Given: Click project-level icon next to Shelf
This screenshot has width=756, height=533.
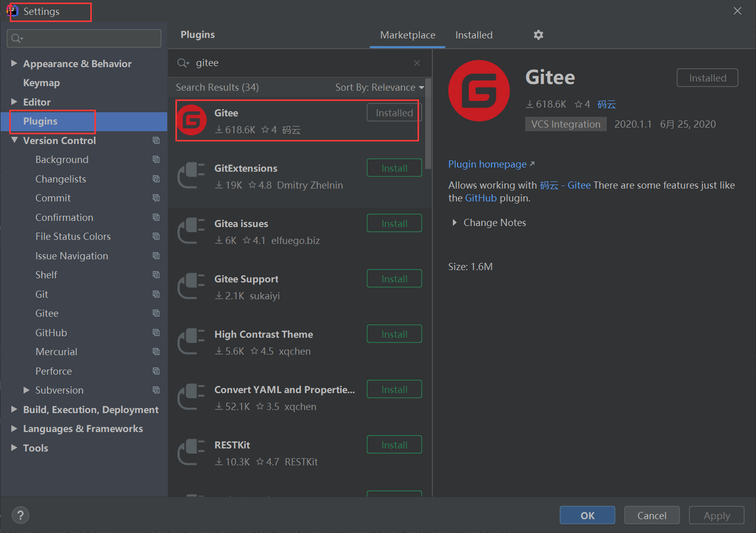Looking at the screenshot, I should pyautogui.click(x=156, y=275).
